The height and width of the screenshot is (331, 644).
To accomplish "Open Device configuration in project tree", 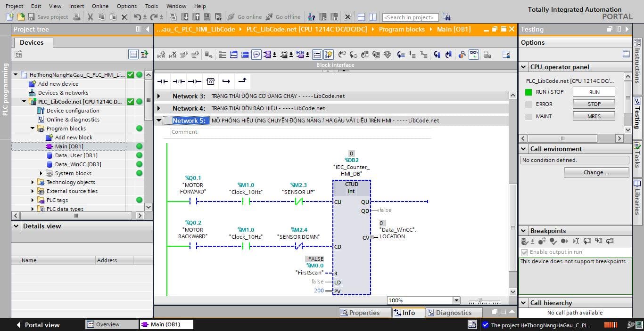I will pyautogui.click(x=73, y=111).
